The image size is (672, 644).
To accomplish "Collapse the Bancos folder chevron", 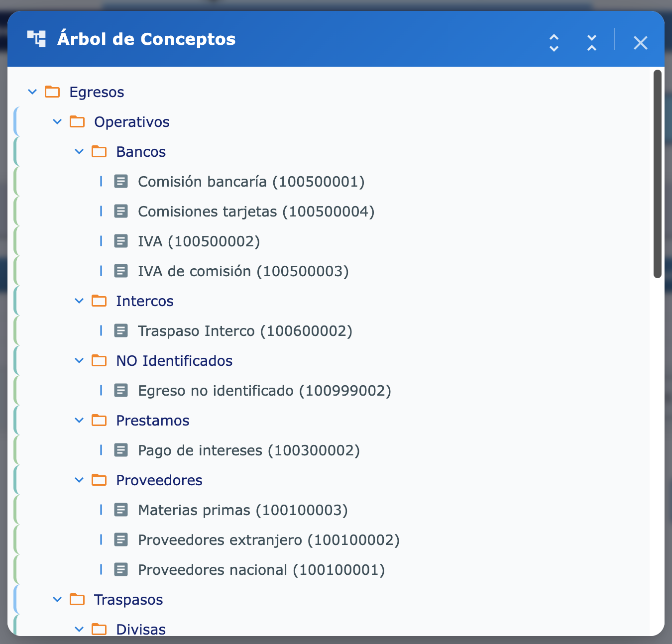I will click(x=79, y=151).
